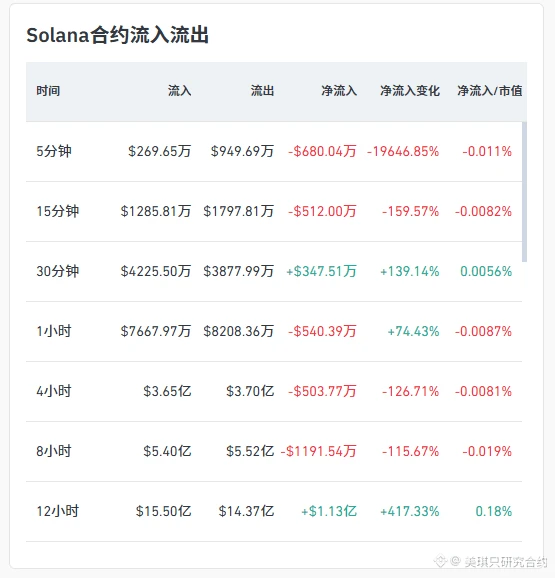
Task: Select the 4小时 row label
Action: coord(54,391)
